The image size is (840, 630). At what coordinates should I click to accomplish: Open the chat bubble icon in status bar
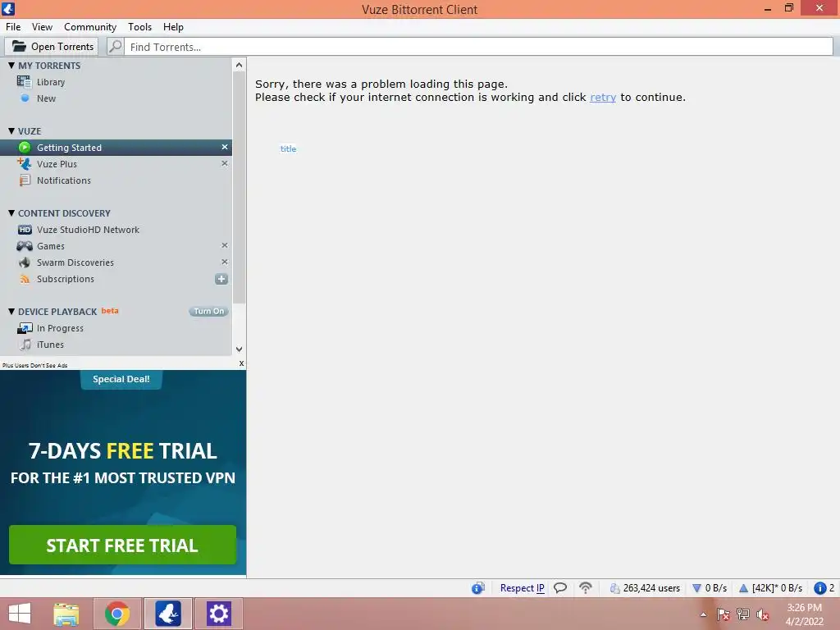(x=559, y=588)
